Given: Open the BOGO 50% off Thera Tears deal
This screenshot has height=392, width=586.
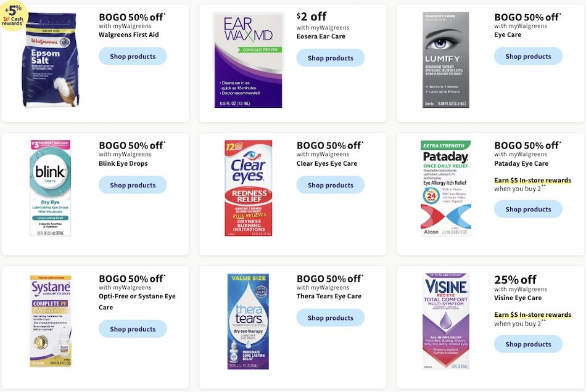Looking at the screenshot, I should click(329, 279).
